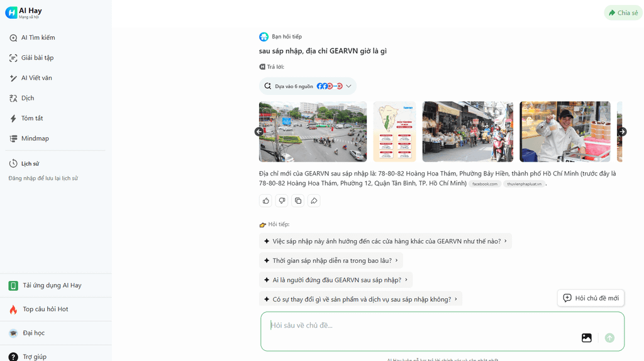Viewport: 644px width, 361px height.
Task: Open Lịch sử history section
Action: click(30, 164)
